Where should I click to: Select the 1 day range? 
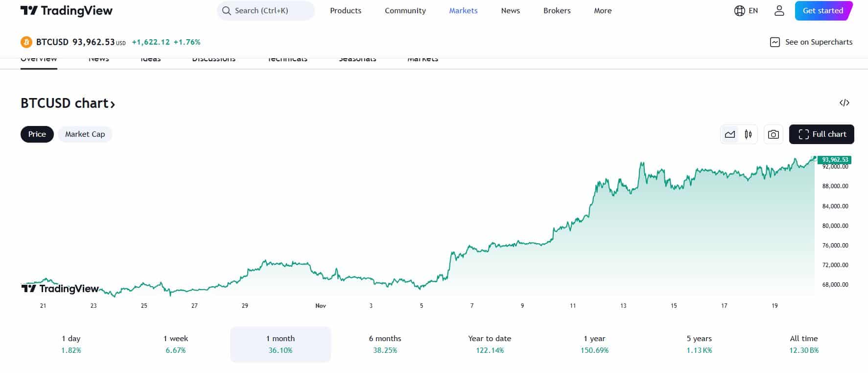click(x=71, y=344)
